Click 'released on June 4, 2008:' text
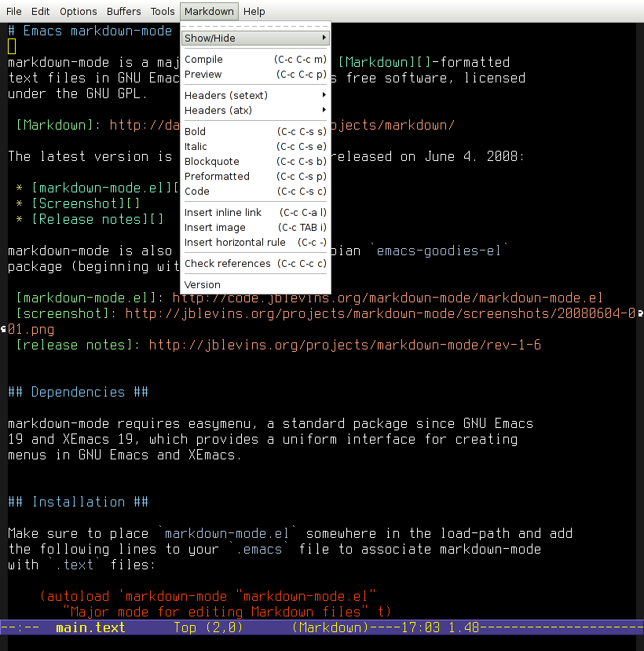644x651 pixels. (427, 156)
